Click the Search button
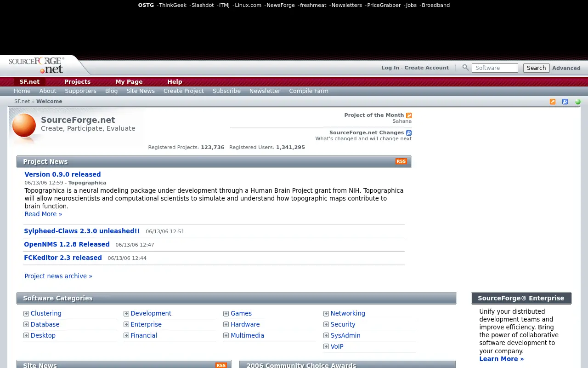Image resolution: width=588 pixels, height=368 pixels. click(x=536, y=68)
